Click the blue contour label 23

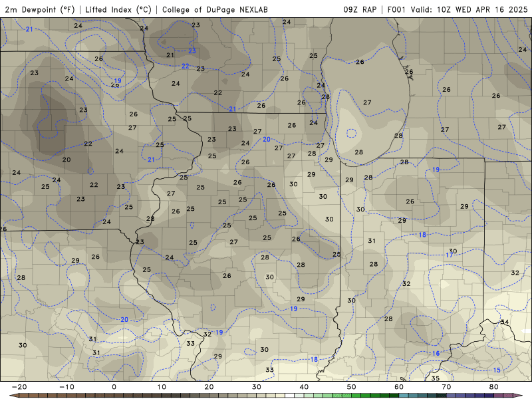(192, 51)
